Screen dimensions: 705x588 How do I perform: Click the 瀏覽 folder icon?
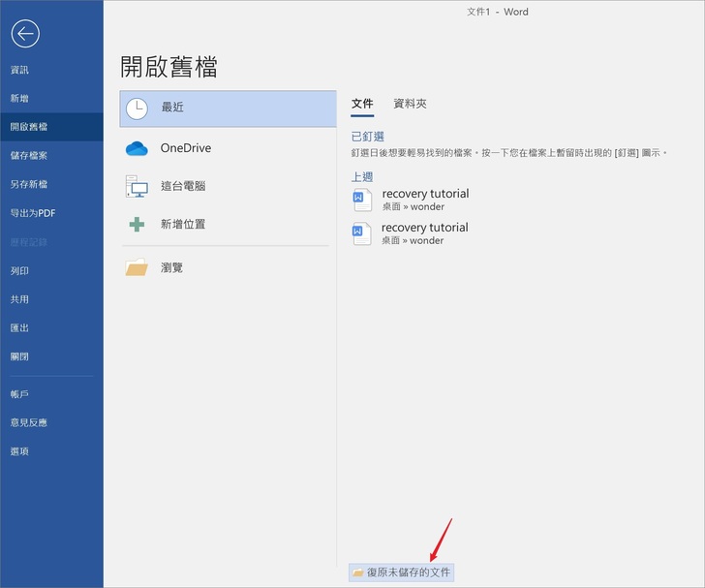pyautogui.click(x=137, y=267)
